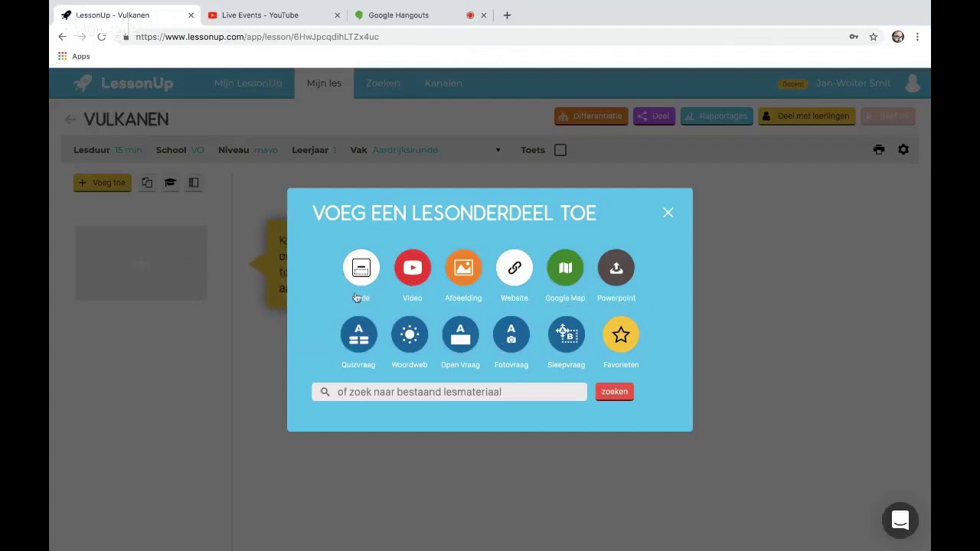
Task: Click the Niveau value mavo
Action: pyautogui.click(x=266, y=150)
